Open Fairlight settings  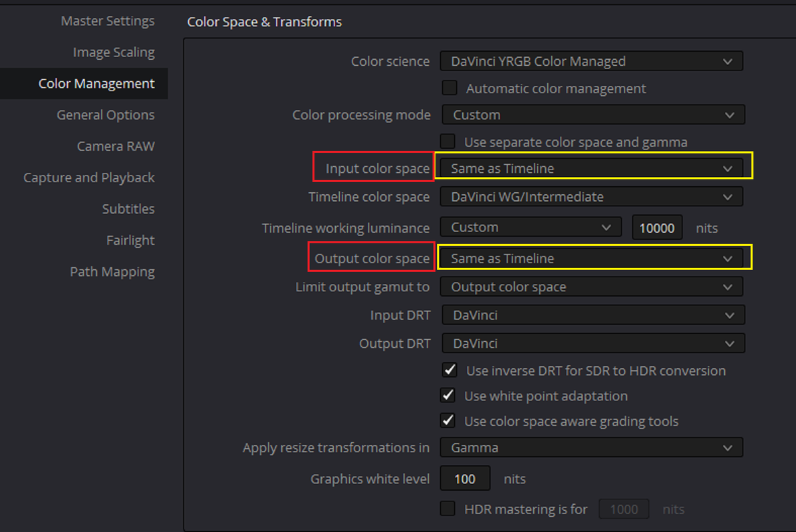coord(130,240)
